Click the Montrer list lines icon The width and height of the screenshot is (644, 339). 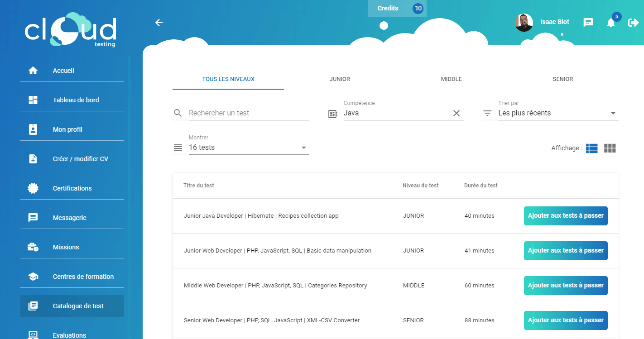click(178, 148)
